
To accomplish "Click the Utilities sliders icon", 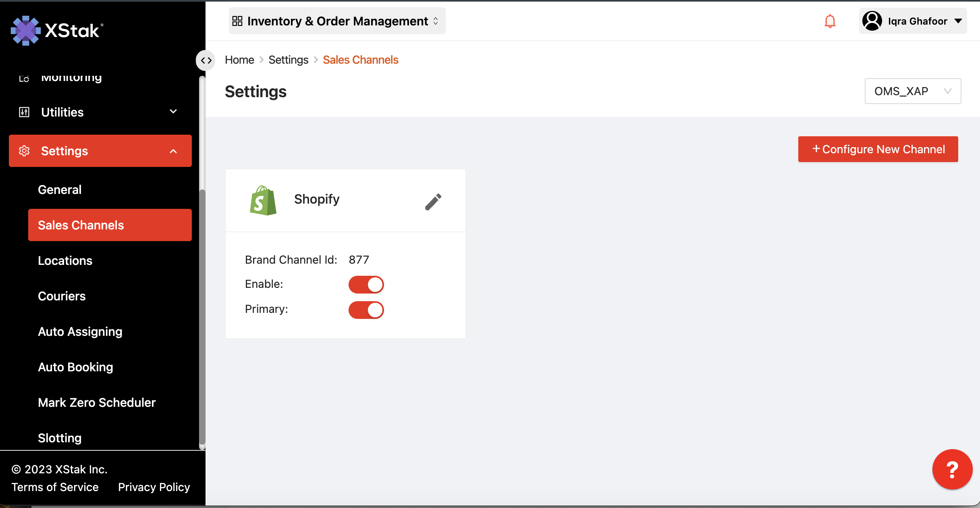I will 24,112.
